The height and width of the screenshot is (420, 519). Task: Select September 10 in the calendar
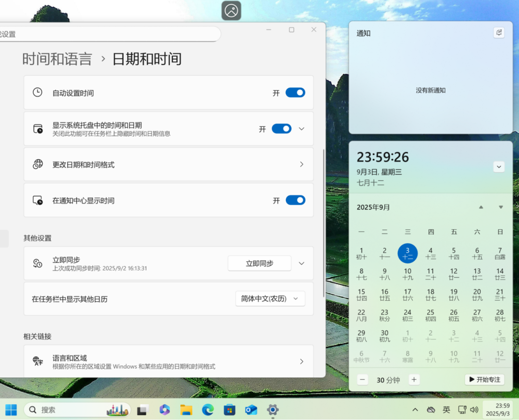click(408, 274)
